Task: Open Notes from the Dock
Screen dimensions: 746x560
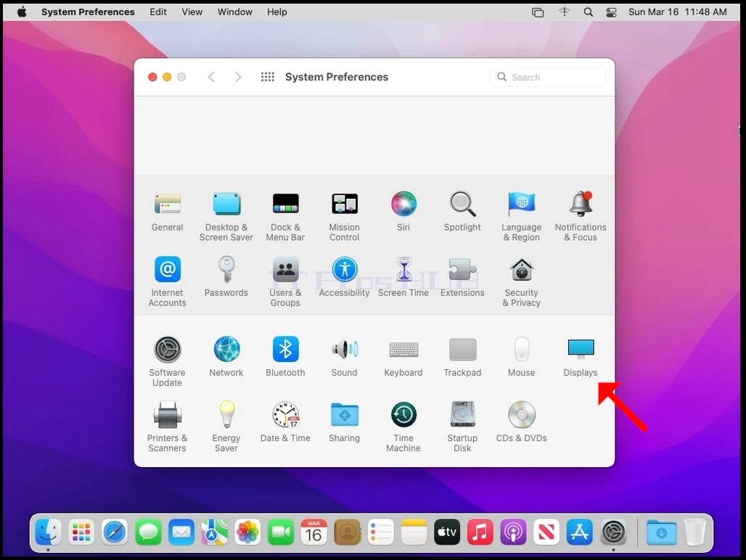Action: [x=414, y=532]
